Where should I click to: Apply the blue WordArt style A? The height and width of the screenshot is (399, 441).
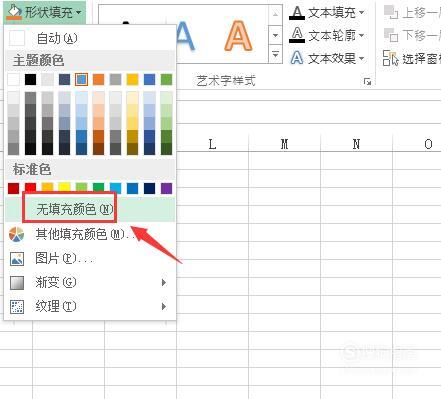(185, 37)
